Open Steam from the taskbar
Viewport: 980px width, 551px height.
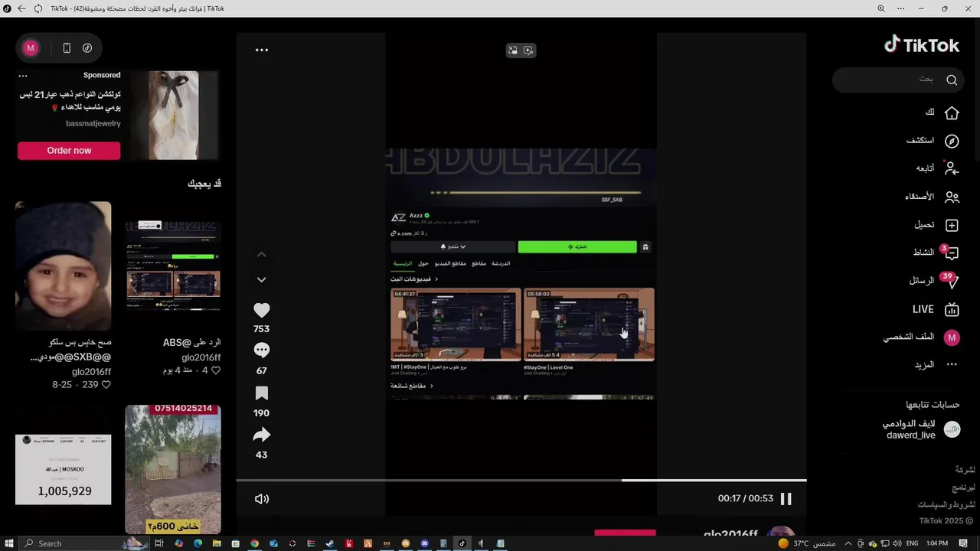click(x=330, y=543)
